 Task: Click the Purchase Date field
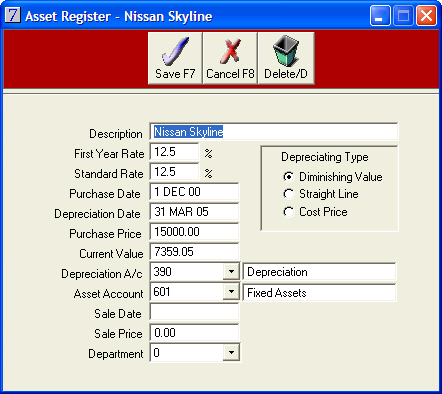194,192
